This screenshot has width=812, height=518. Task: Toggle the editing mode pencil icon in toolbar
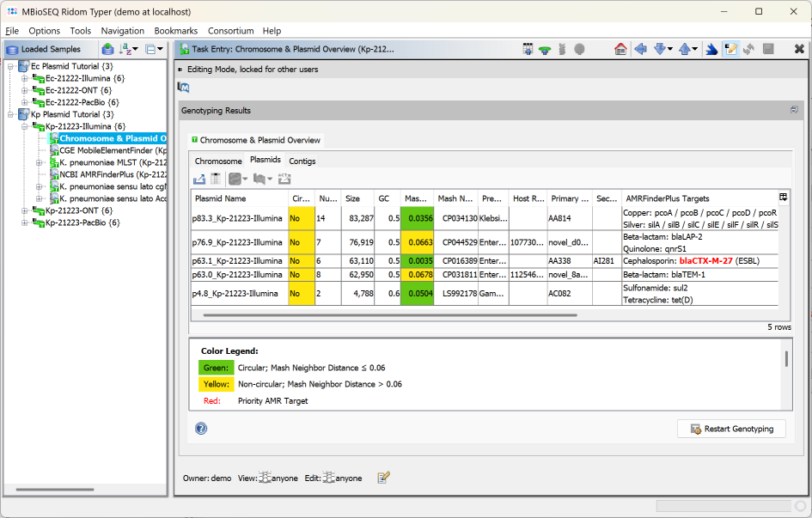(x=730, y=49)
